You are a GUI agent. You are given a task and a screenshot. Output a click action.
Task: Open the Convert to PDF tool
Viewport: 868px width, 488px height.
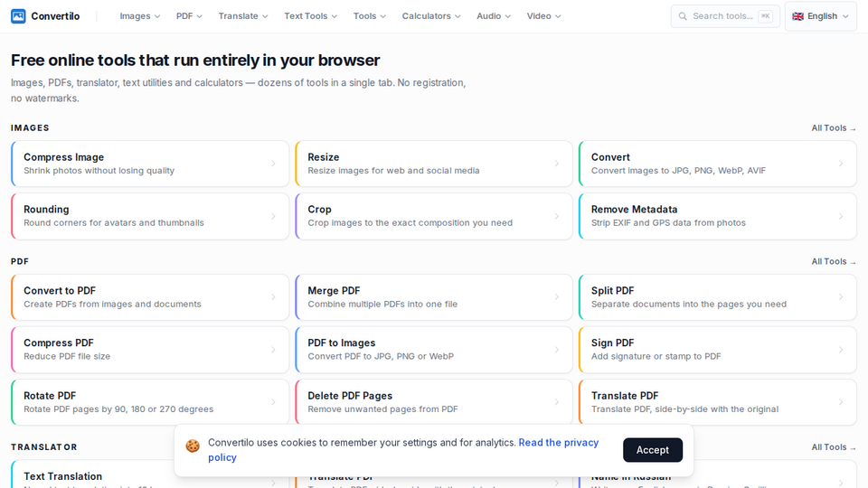click(x=150, y=297)
